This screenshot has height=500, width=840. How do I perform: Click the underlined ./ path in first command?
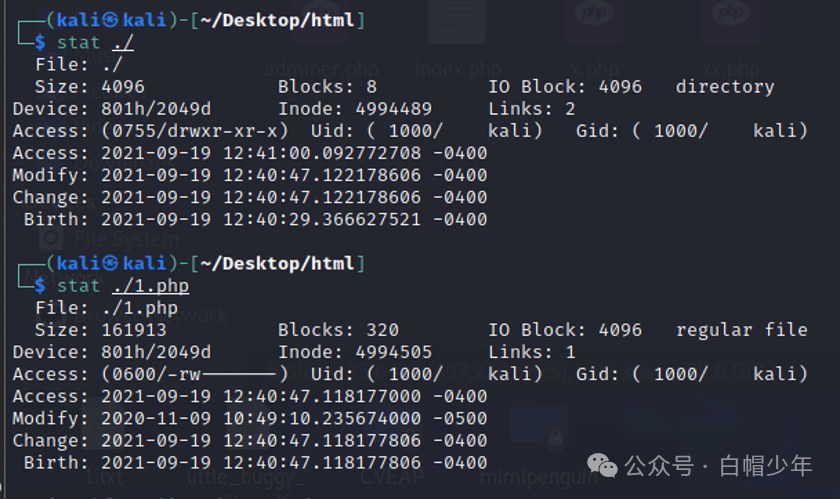coord(123,42)
